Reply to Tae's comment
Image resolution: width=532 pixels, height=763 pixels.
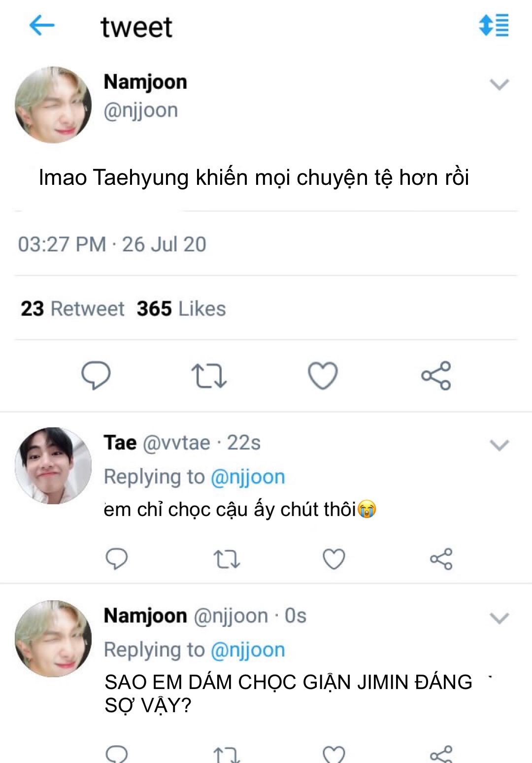(x=117, y=559)
